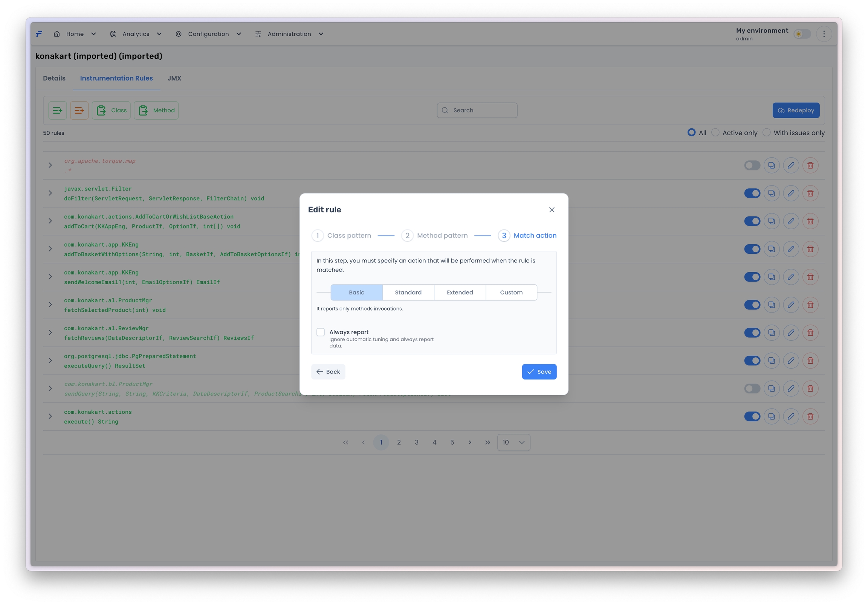The image size is (868, 605).
Task: Switch to the JMX tab
Action: [x=174, y=78]
